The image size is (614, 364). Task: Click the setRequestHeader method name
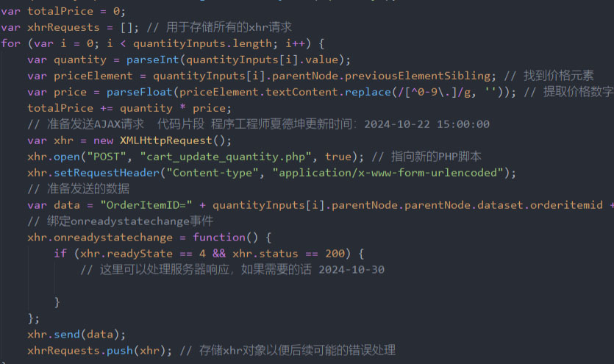[104, 173]
